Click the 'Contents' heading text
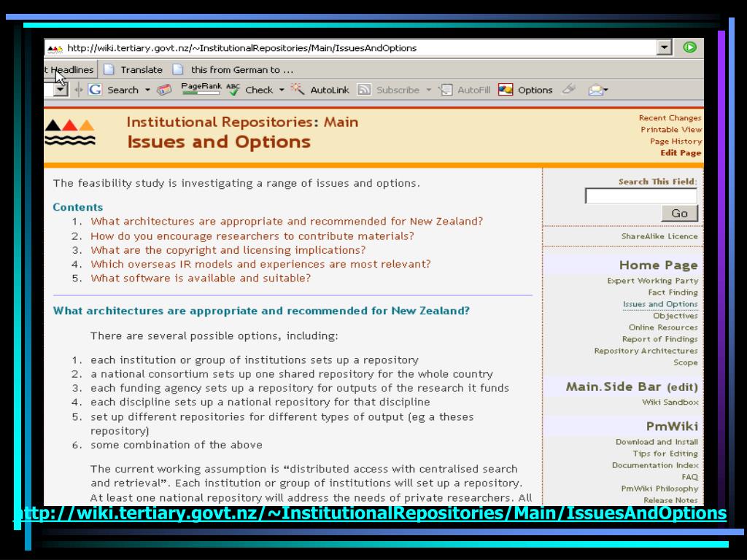747x560 pixels. tap(77, 207)
